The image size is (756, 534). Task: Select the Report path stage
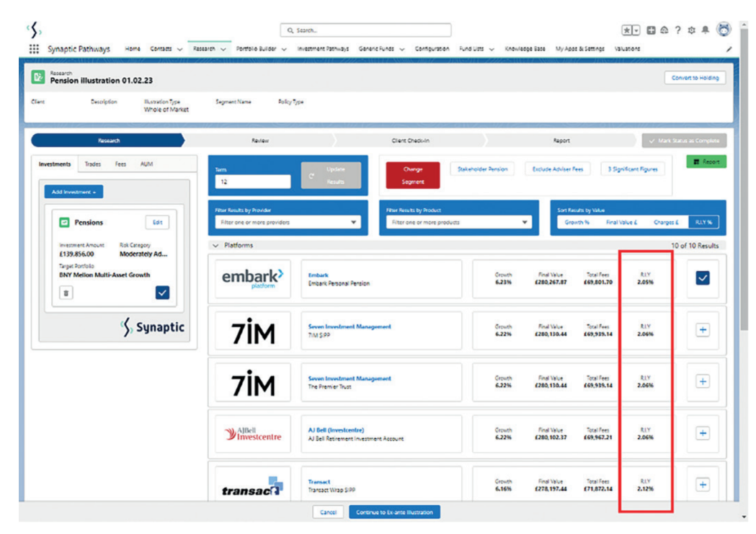coord(561,141)
